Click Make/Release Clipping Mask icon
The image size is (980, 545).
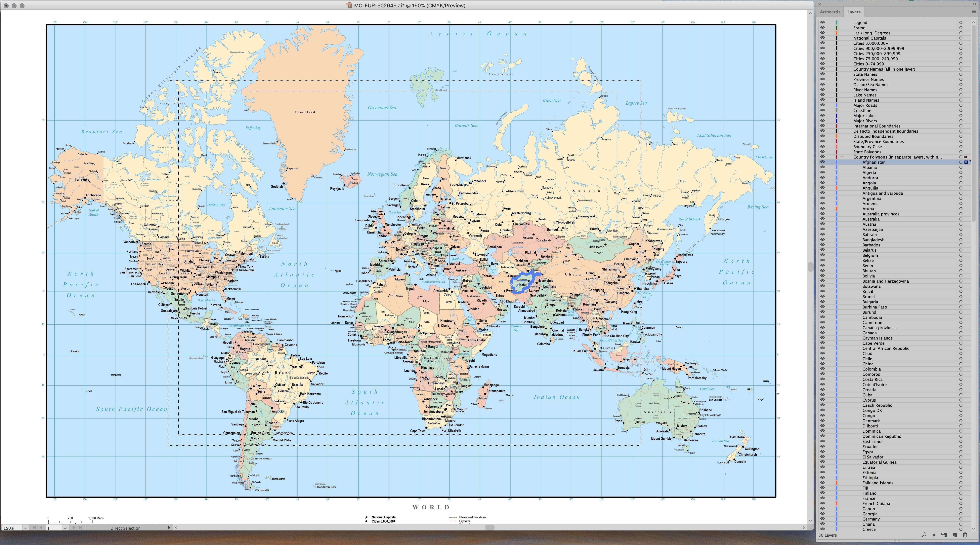(x=934, y=535)
